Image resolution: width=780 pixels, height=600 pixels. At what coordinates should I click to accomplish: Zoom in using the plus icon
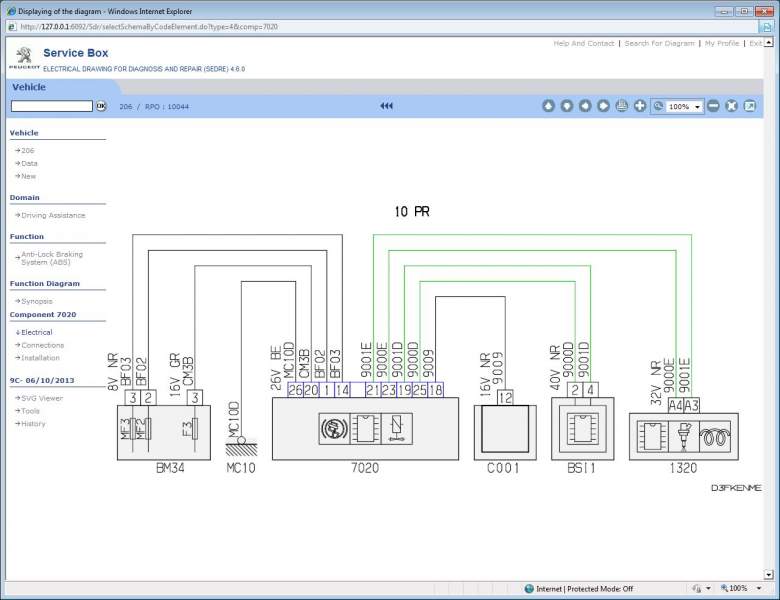pyautogui.click(x=640, y=106)
